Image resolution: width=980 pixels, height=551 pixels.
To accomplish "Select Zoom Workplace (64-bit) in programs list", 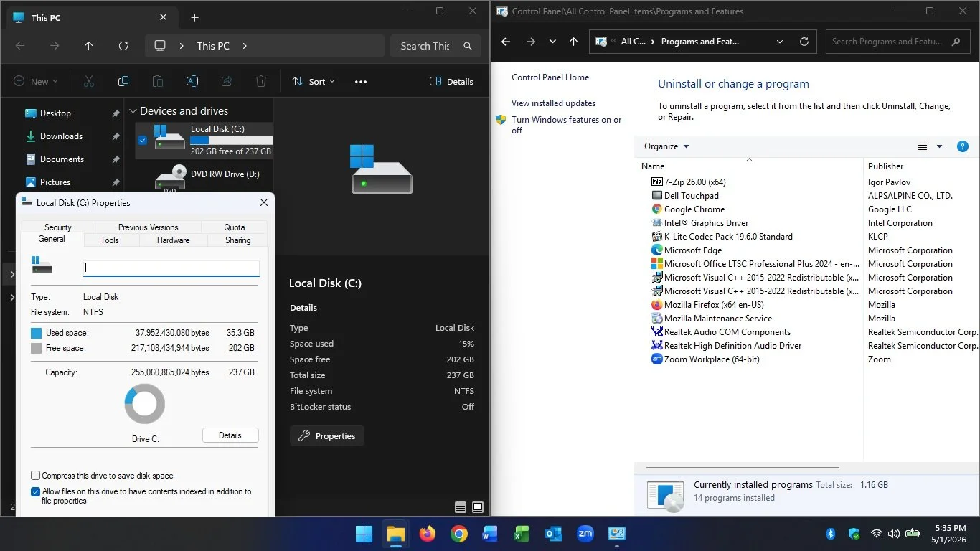I will click(x=705, y=359).
